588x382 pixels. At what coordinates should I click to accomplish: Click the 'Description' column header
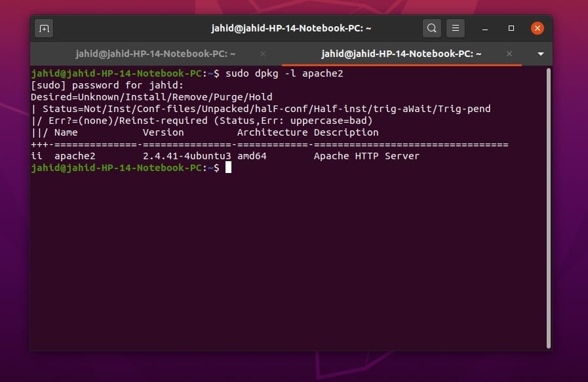point(346,132)
